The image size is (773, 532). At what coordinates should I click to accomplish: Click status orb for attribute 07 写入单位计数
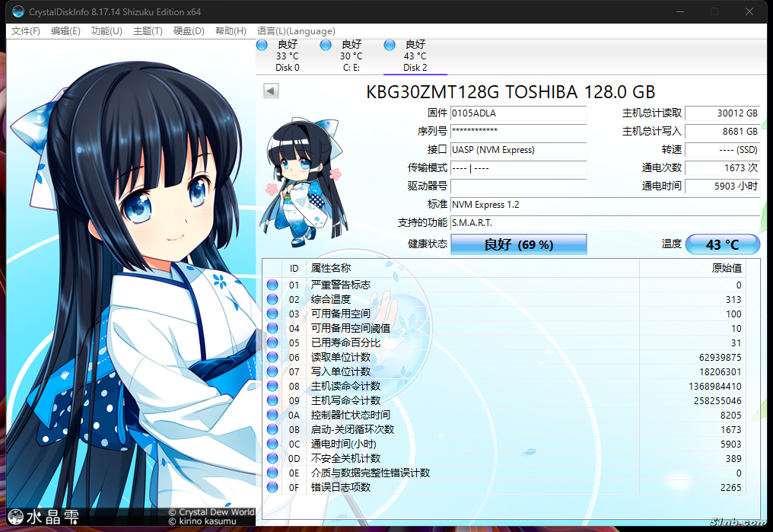pyautogui.click(x=272, y=371)
